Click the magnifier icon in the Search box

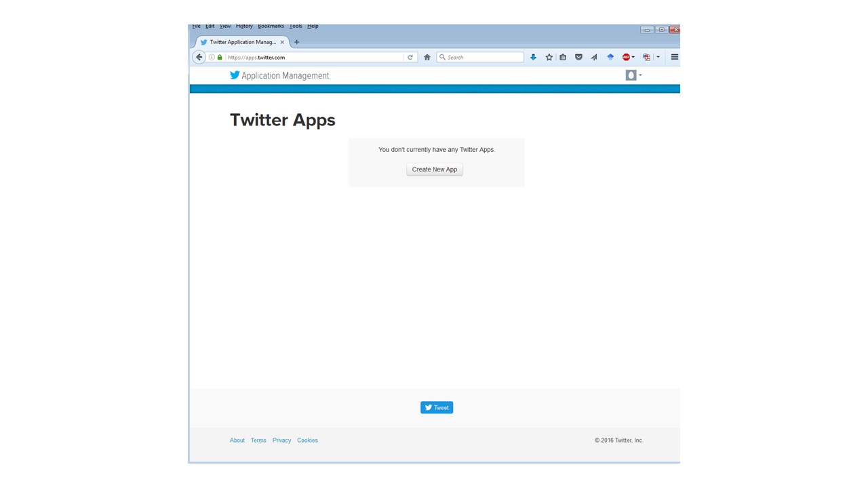point(443,58)
